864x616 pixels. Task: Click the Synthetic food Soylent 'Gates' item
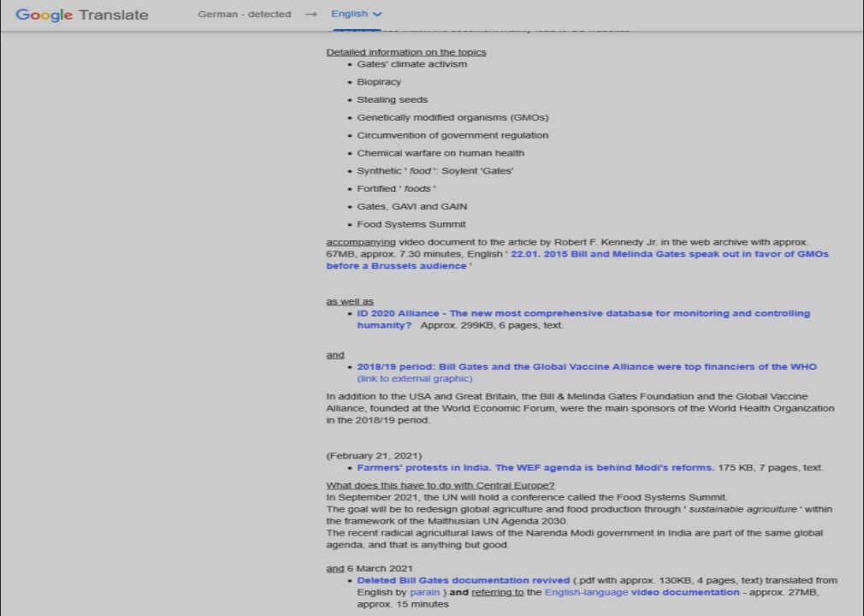(435, 171)
